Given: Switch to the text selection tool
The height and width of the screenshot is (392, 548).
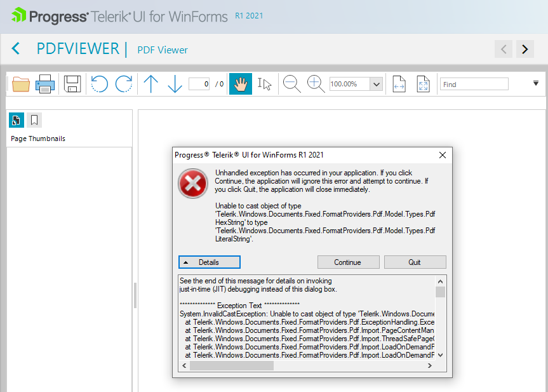Looking at the screenshot, I should click(265, 84).
